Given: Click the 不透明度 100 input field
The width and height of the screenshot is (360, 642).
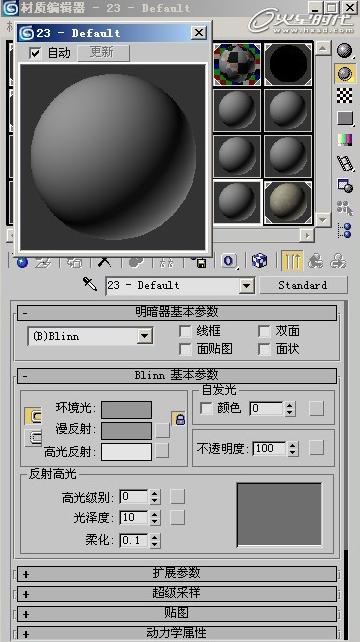Looking at the screenshot, I should 270,448.
